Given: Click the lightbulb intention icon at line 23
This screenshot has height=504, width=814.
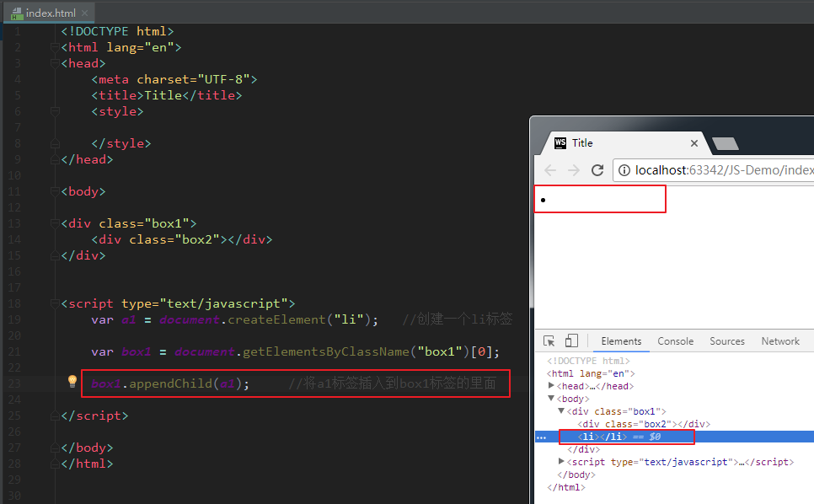Looking at the screenshot, I should (72, 382).
